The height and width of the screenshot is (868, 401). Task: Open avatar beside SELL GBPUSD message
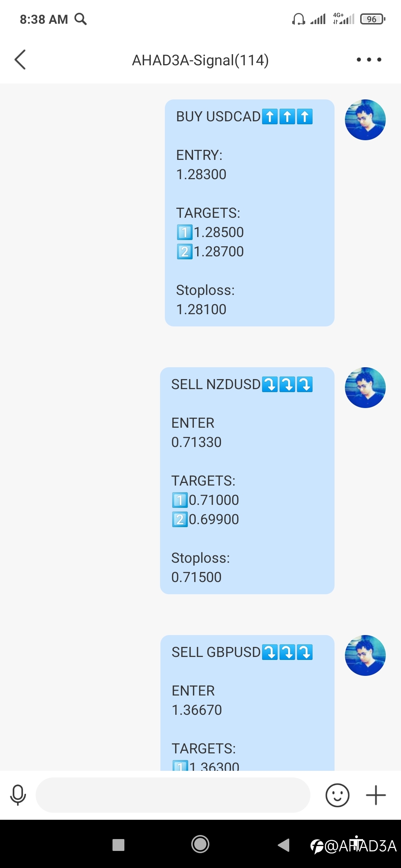[365, 655]
